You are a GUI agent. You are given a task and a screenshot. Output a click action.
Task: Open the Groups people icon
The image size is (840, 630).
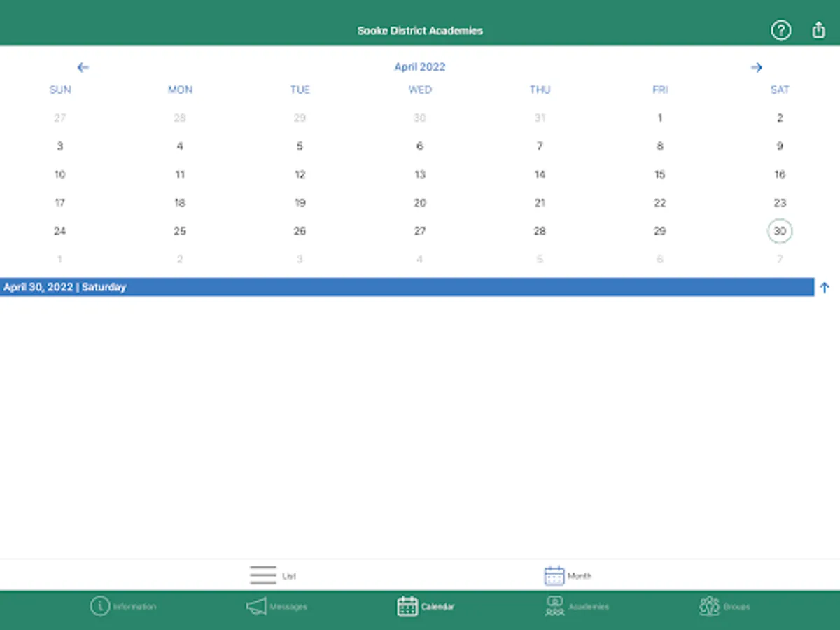pyautogui.click(x=709, y=606)
